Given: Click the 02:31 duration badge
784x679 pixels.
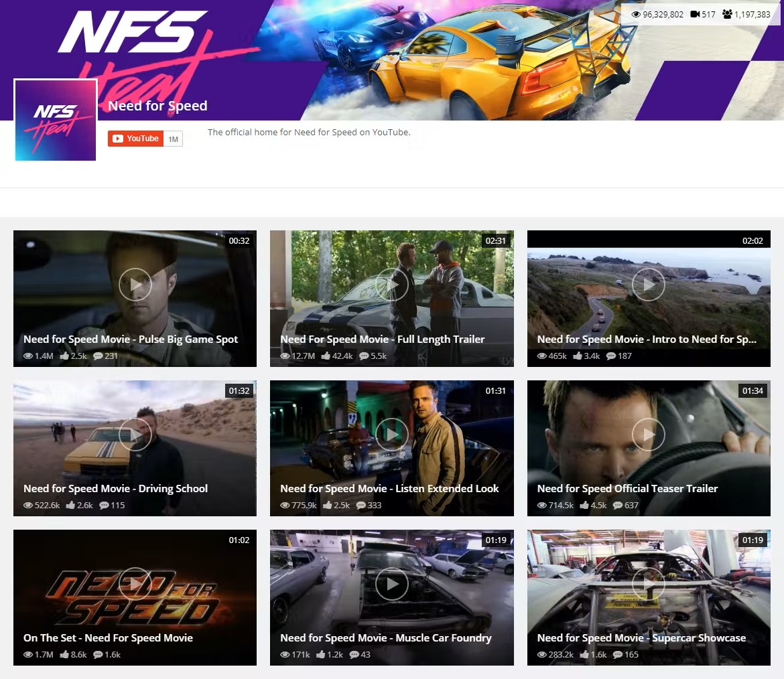Looking at the screenshot, I should pyautogui.click(x=495, y=241).
